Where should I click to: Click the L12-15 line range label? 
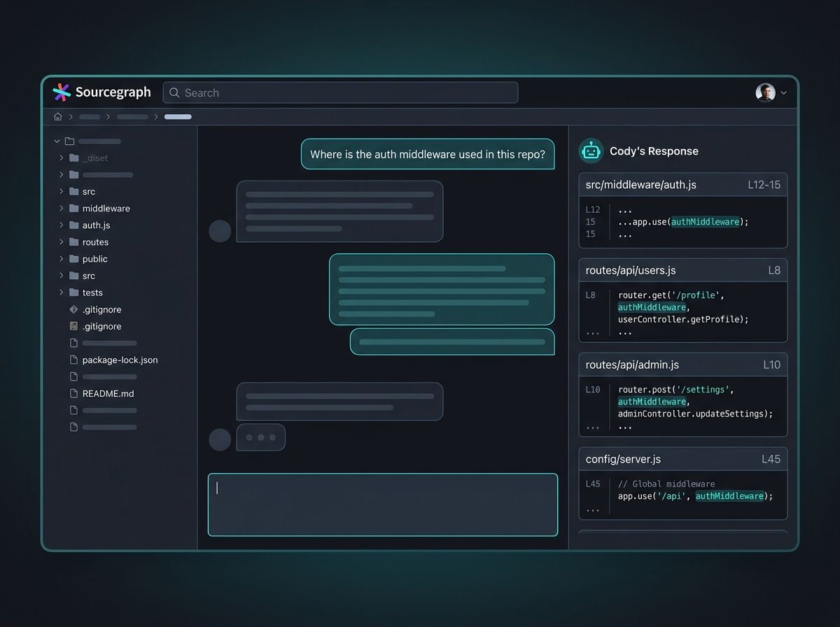764,185
